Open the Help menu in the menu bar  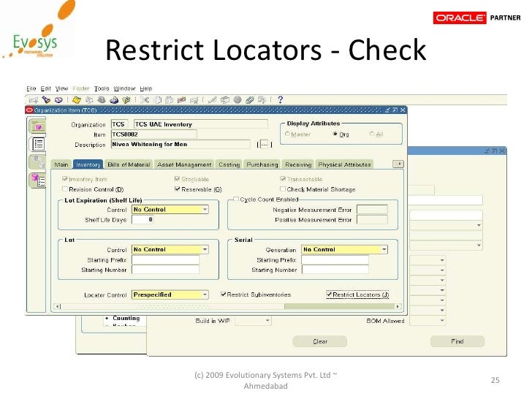click(146, 88)
